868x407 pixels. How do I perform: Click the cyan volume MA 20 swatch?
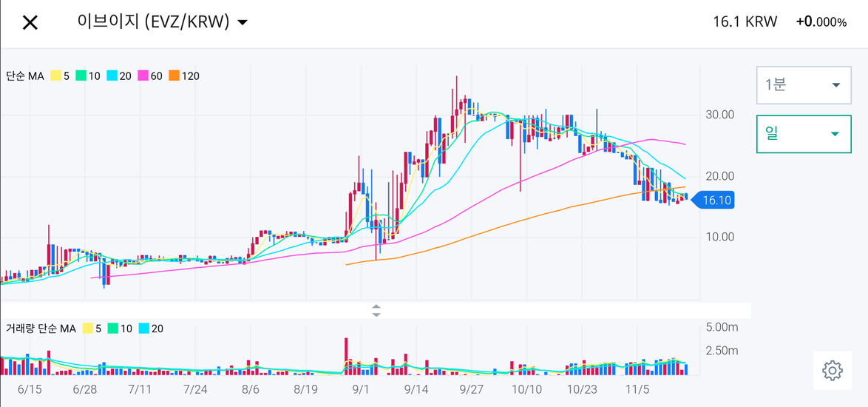click(x=143, y=329)
